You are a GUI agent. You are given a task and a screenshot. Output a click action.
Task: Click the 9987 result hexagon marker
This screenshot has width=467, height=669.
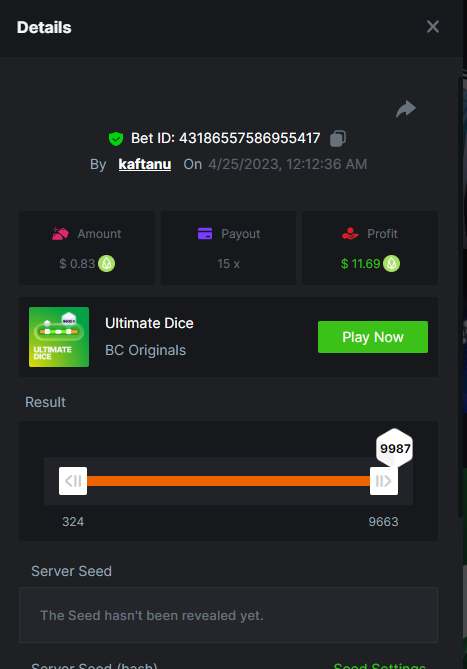coord(394,448)
